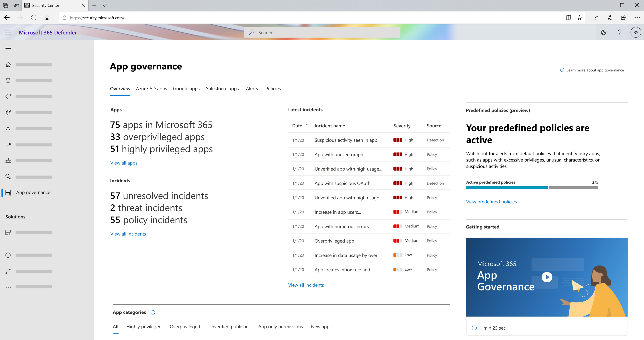This screenshot has width=644, height=340.
Task: Click the home navigation icon
Action: click(x=8, y=65)
